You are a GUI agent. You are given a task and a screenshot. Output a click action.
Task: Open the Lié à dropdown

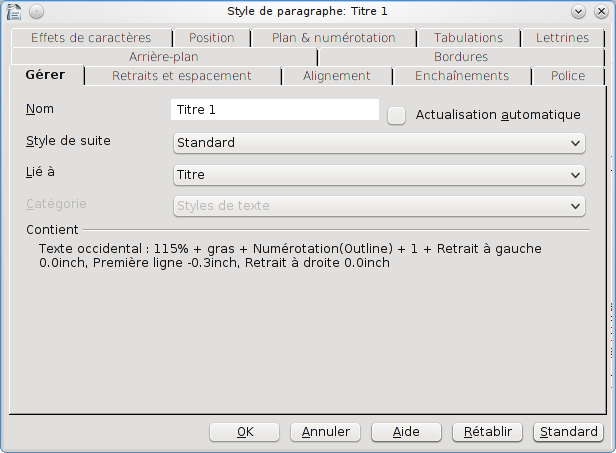[379, 175]
